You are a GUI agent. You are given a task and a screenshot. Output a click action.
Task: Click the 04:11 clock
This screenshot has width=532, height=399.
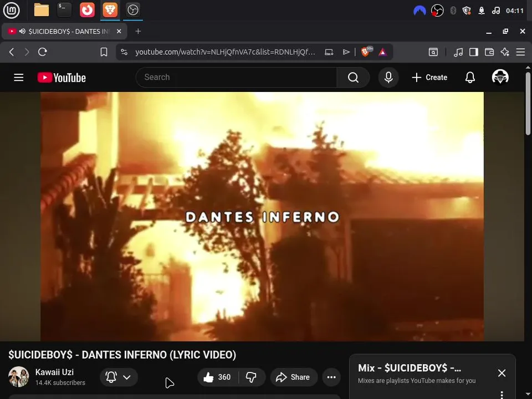[515, 11]
